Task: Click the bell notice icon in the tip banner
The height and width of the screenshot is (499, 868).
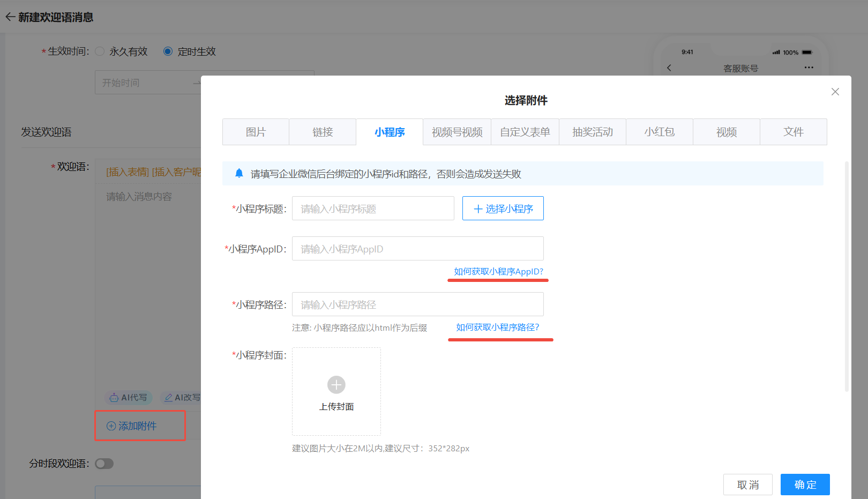Action: click(x=239, y=173)
